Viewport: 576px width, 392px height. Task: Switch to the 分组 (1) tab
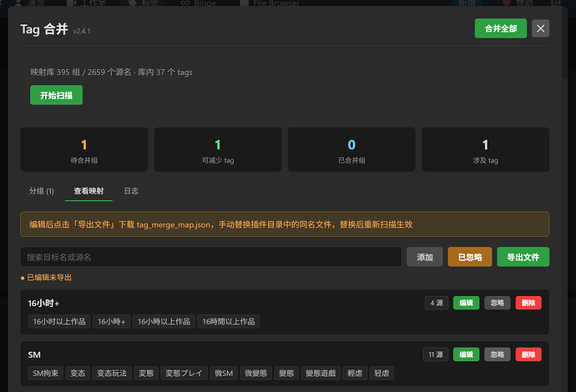tap(42, 191)
